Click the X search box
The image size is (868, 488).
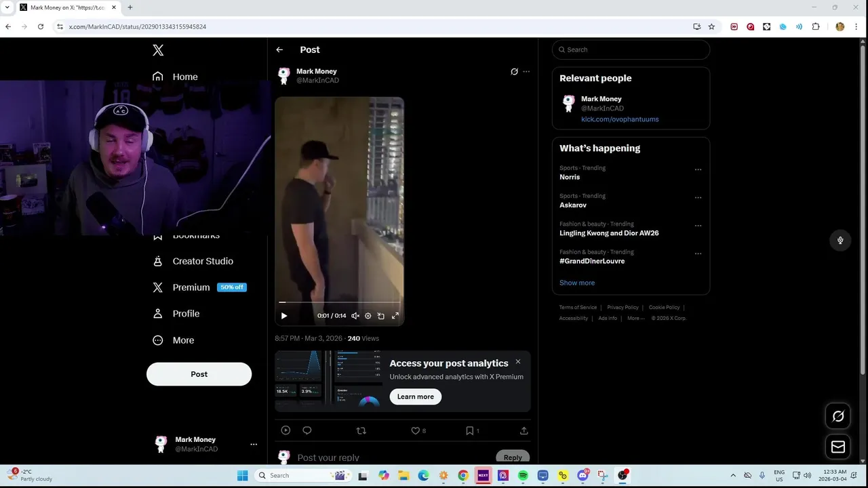631,49
